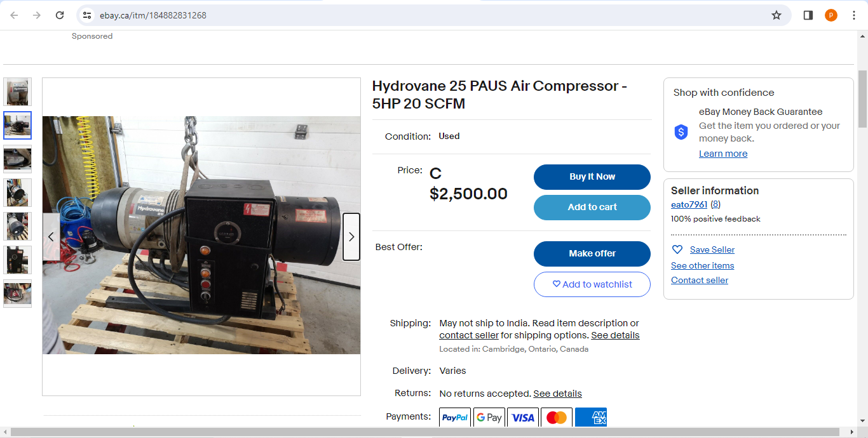Click Add to cart button
868x438 pixels.
point(592,208)
